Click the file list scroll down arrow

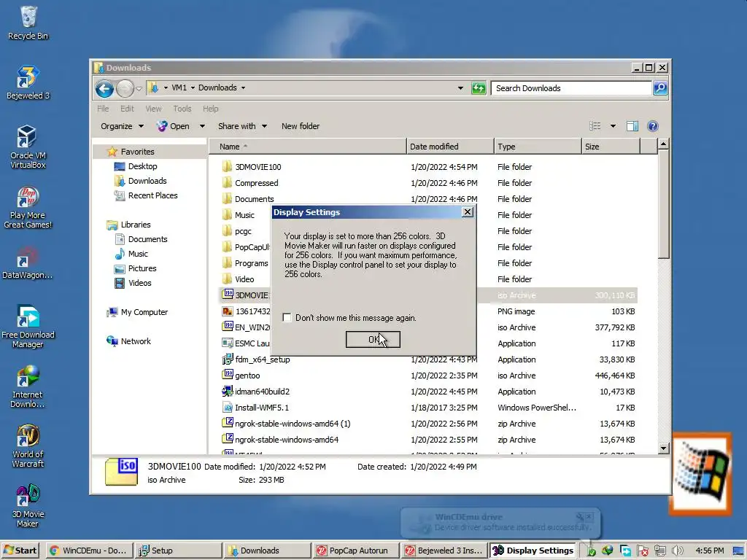coord(663,448)
